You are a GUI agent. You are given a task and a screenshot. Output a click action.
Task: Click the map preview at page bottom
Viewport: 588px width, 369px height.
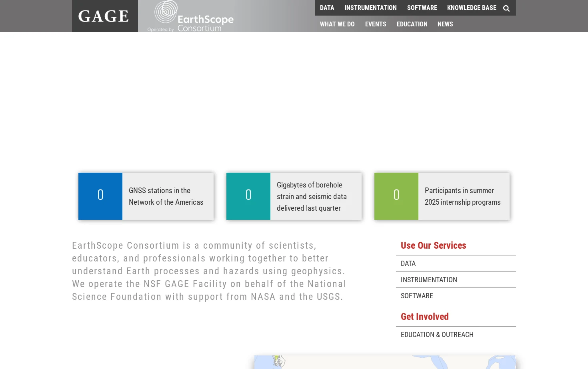coord(385,362)
